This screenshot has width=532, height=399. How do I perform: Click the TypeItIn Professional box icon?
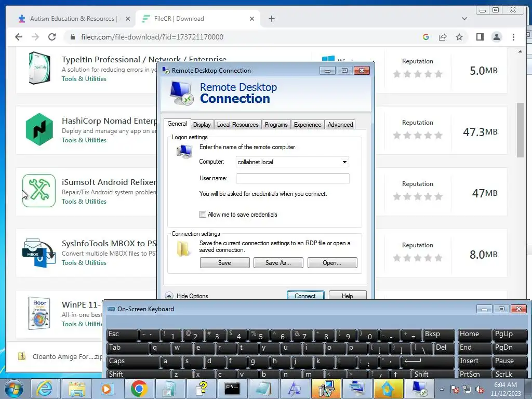click(x=39, y=68)
